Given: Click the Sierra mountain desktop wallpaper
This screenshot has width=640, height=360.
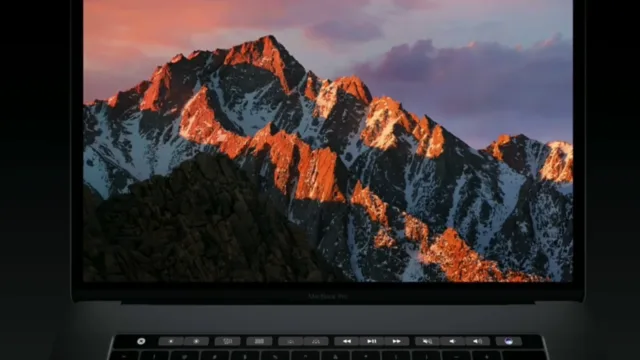Looking at the screenshot, I should click(x=328, y=141).
